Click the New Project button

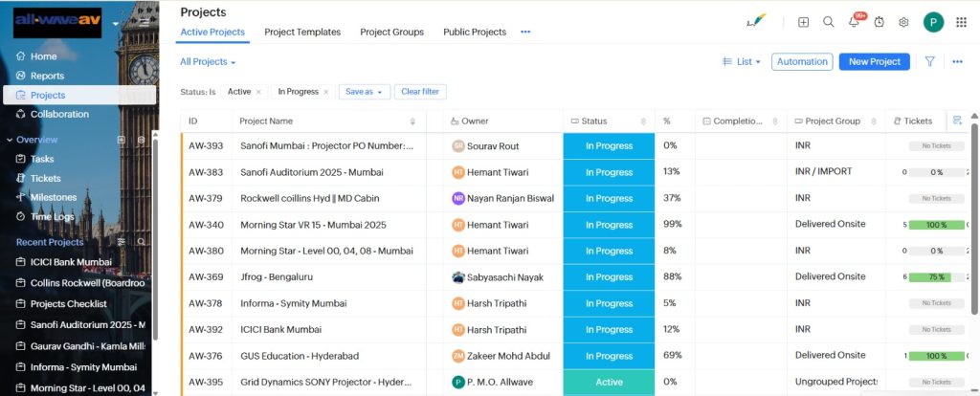pyautogui.click(x=875, y=61)
